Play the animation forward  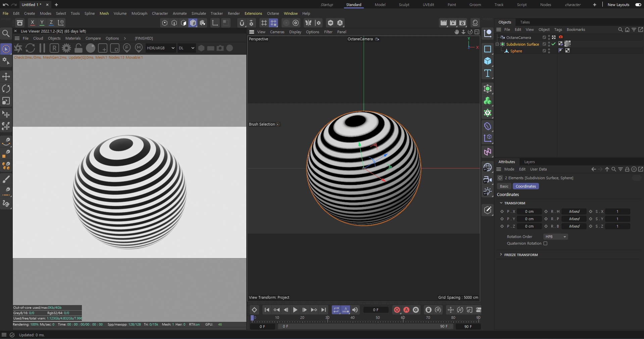point(295,310)
